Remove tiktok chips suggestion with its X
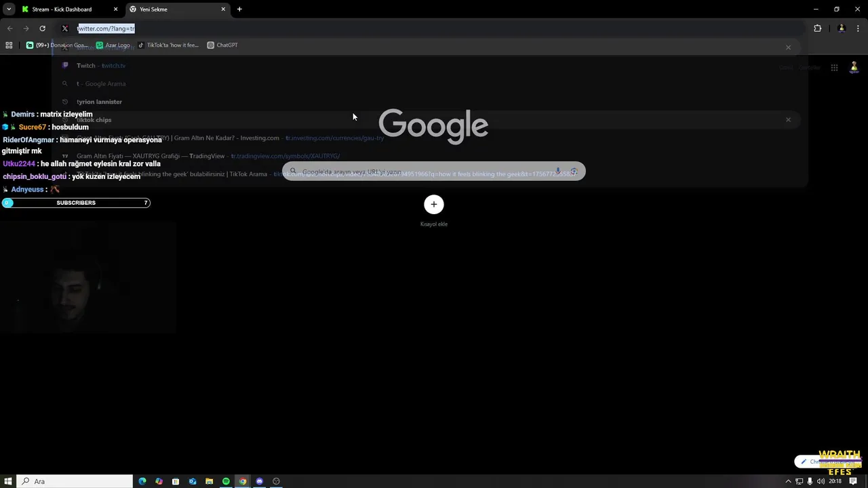 (788, 119)
